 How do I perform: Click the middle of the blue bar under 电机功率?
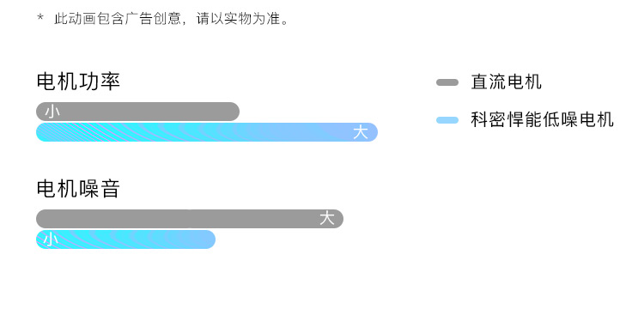tap(207, 132)
